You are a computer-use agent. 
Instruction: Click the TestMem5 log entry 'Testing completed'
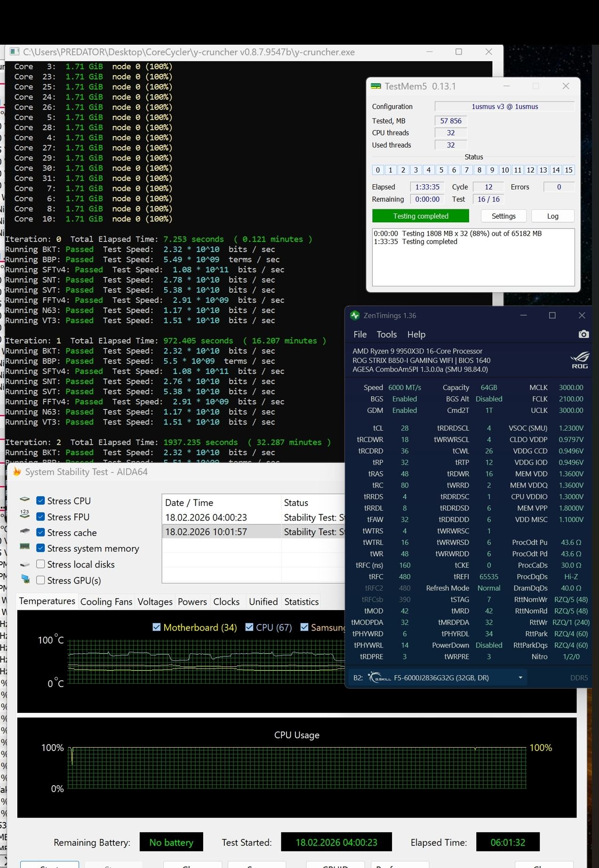[x=415, y=242]
